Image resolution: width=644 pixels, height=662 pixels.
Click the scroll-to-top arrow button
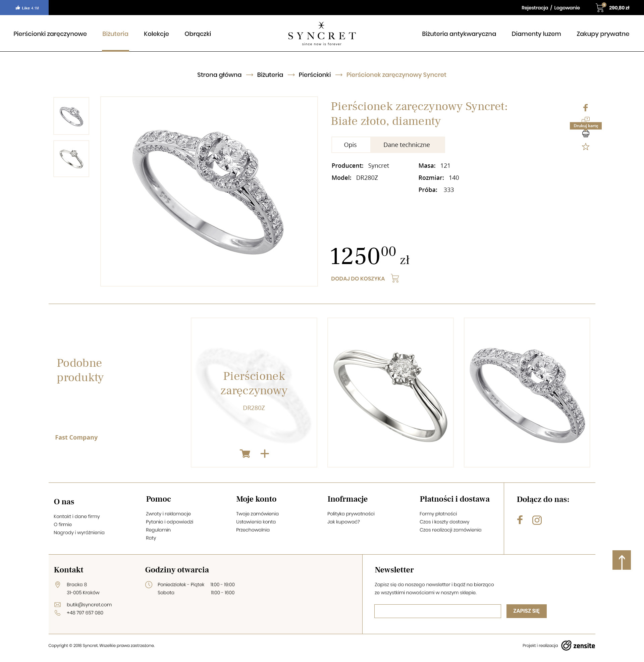coord(621,560)
